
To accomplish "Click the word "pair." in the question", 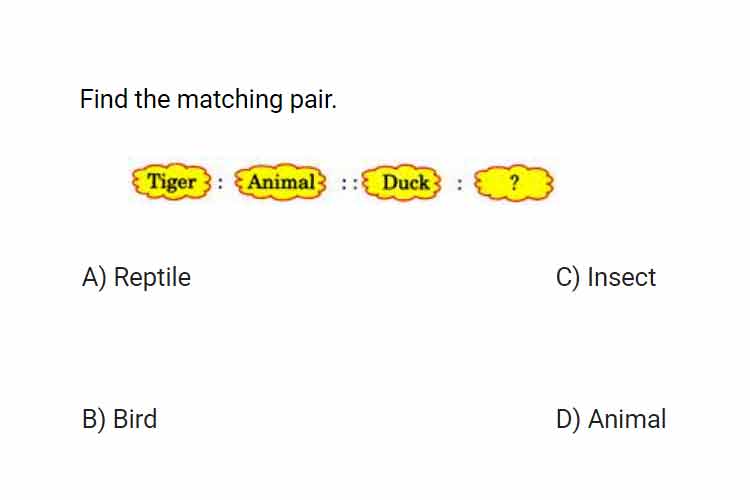I will click(313, 100).
